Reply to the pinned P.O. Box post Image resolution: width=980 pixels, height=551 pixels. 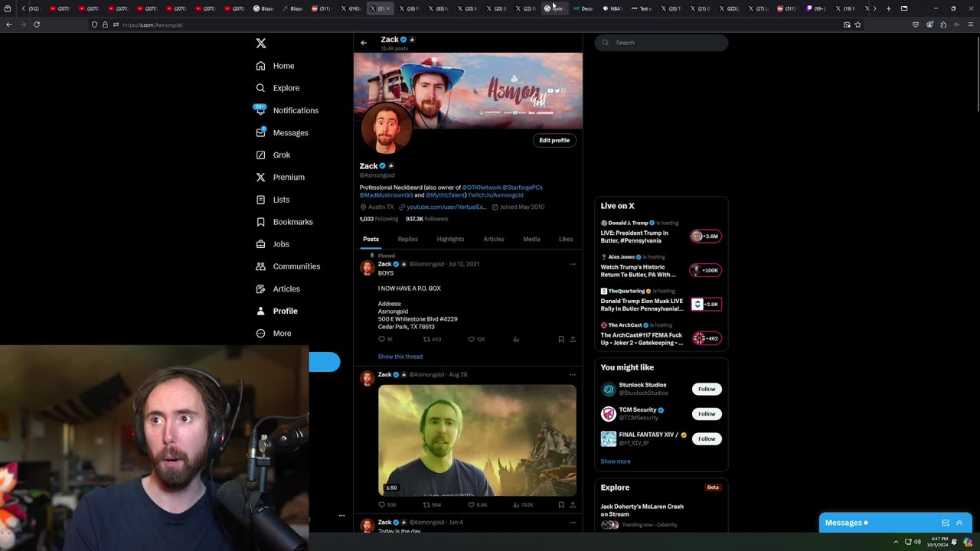click(x=385, y=339)
